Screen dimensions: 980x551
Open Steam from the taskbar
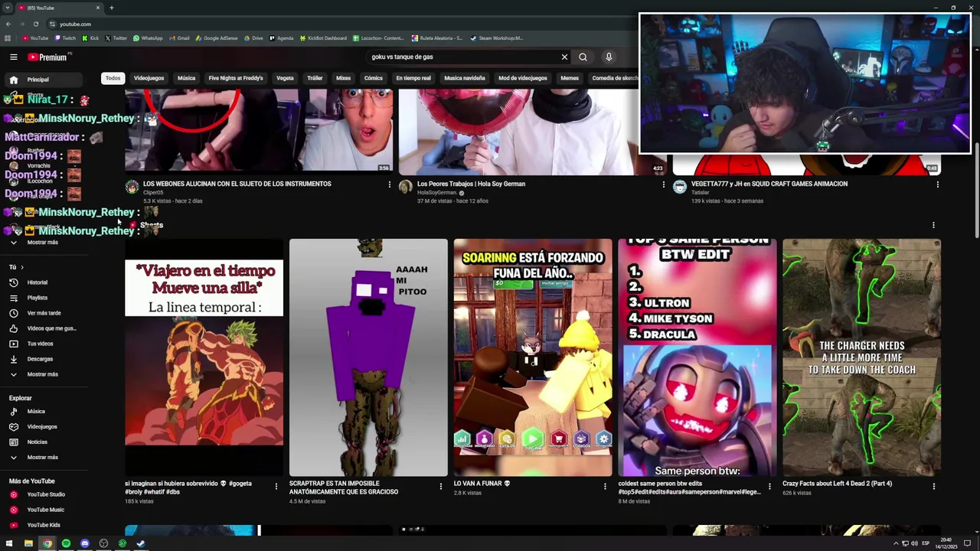tap(141, 543)
